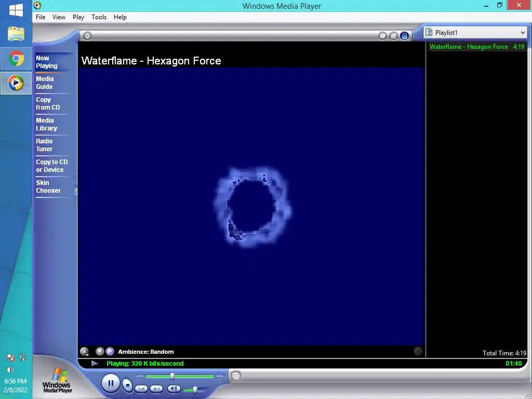Click the 01:40 elapsed time display
This screenshot has height=399, width=532.
tap(513, 364)
